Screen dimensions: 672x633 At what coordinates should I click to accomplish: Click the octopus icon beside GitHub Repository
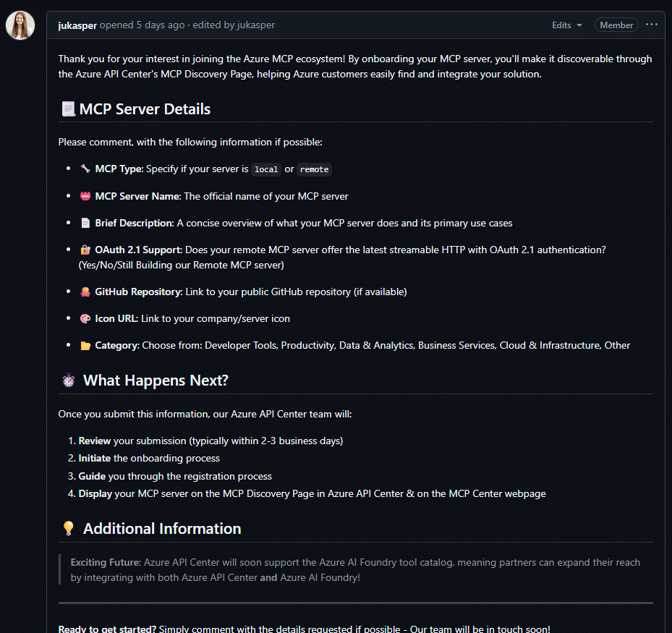click(85, 292)
